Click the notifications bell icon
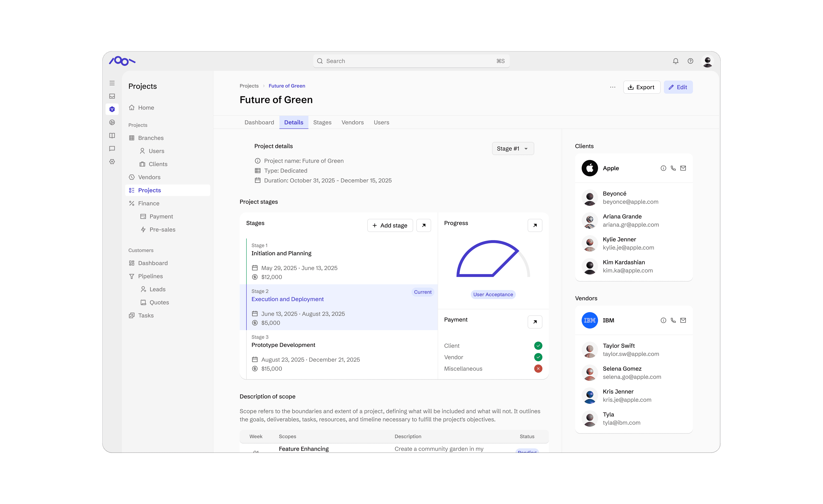Image resolution: width=823 pixels, height=504 pixels. [675, 61]
